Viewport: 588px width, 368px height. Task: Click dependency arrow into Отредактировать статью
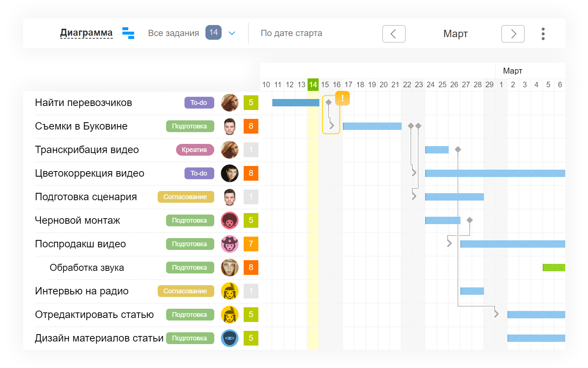point(496,314)
